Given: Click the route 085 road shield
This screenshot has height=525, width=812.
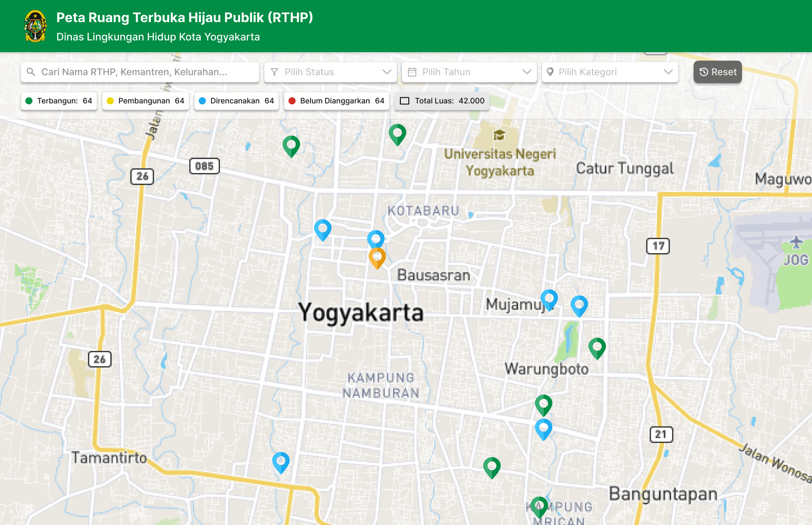Looking at the screenshot, I should tap(204, 166).
